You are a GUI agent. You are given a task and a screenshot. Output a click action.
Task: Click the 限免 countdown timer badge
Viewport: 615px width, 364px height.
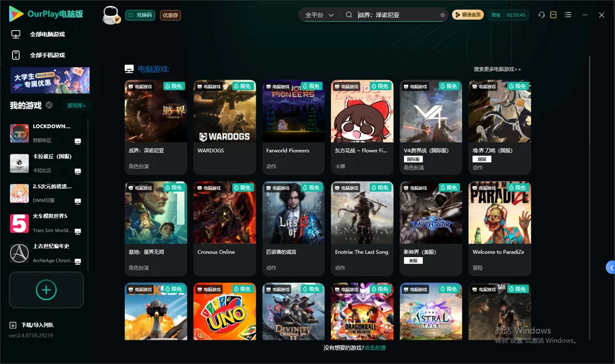[x=508, y=15]
